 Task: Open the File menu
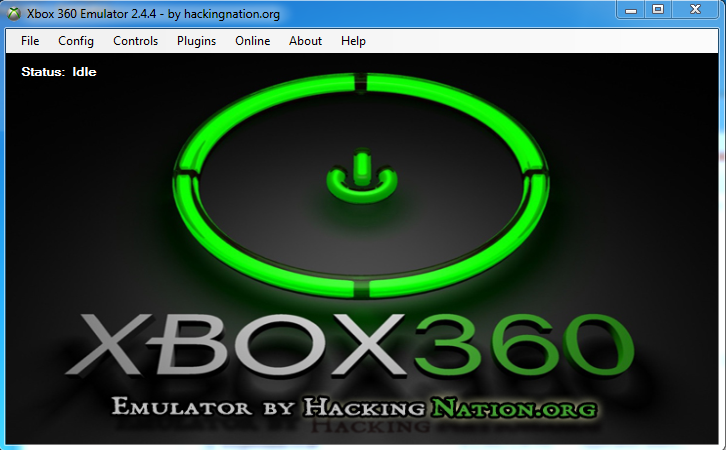[30, 41]
